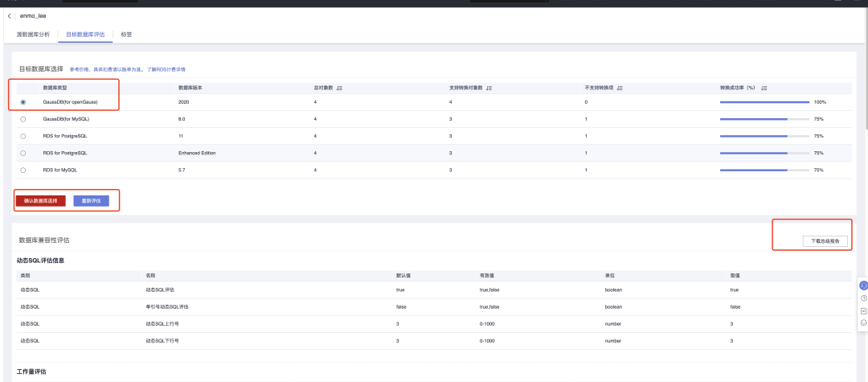
Task: Click the Enhanced Edition version cell
Action: (x=197, y=153)
